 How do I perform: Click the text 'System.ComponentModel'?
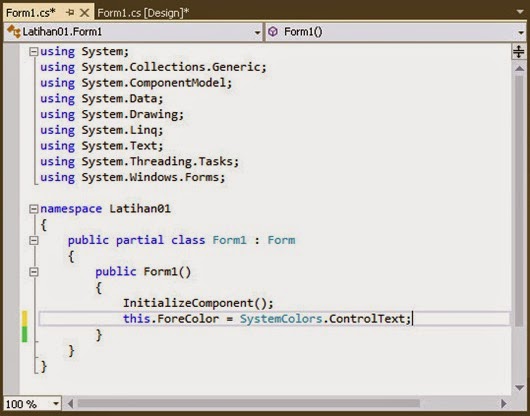[x=154, y=83]
